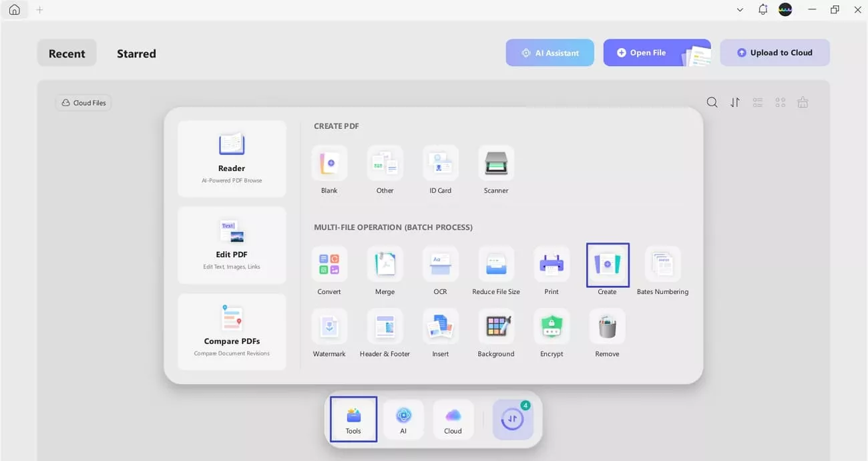868x461 pixels.
Task: Open Reduce File Size batch tool
Action: (496, 264)
